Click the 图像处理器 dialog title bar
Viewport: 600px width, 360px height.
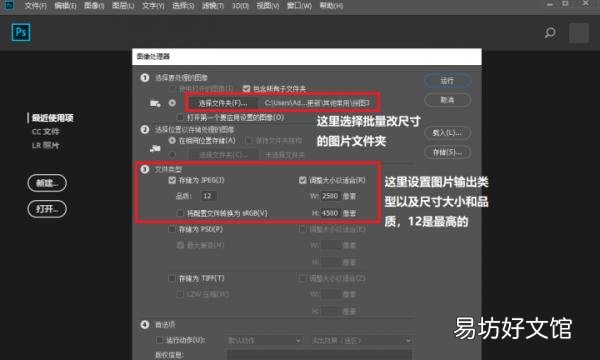(x=307, y=57)
